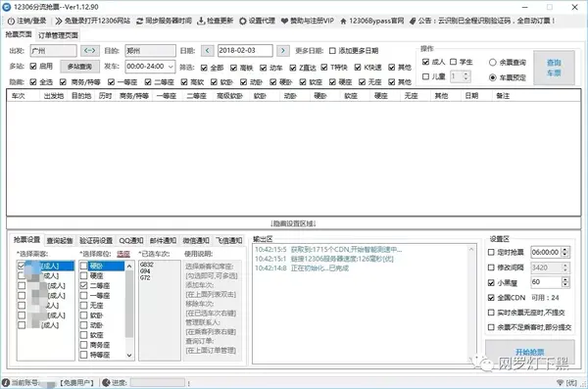Screen dimensions: 588x389
Task: Toggle the Z直达 filter checkbox
Action: [293, 68]
